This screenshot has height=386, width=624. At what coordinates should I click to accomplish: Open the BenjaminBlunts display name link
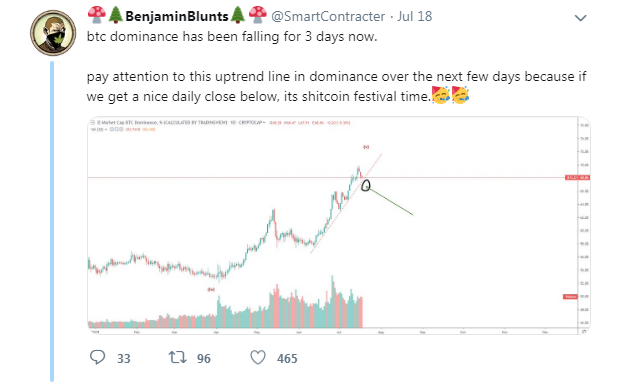pos(177,16)
